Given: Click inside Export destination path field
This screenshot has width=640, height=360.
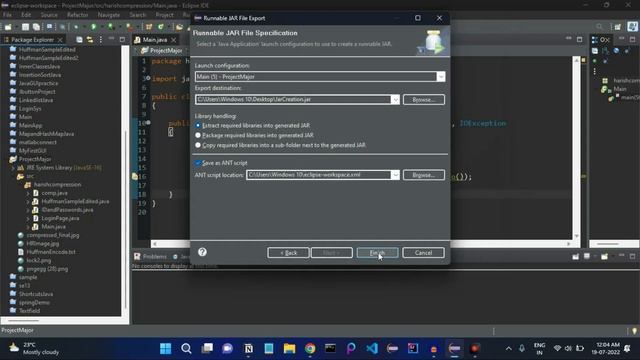Looking at the screenshot, I should (293, 100).
